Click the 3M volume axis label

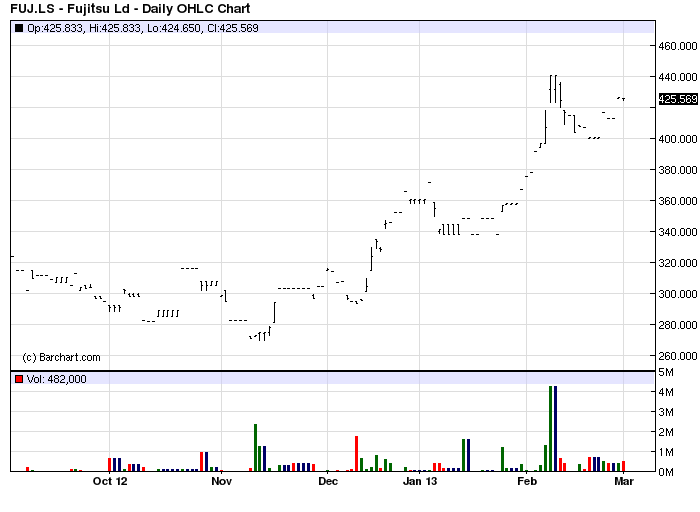click(x=666, y=412)
